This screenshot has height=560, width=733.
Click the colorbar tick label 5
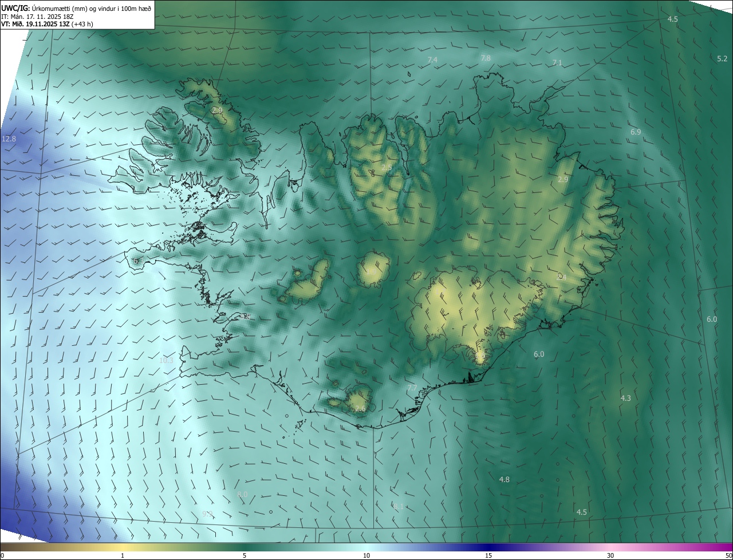245,555
